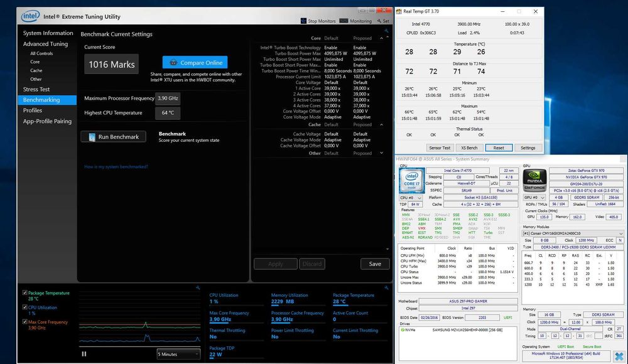Open the Monitoring panel from the title bar
This screenshot has height=364, width=628.
355,21
